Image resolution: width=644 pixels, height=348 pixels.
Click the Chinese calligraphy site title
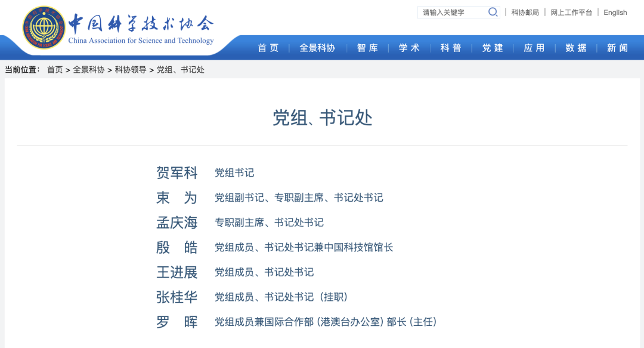click(x=141, y=23)
